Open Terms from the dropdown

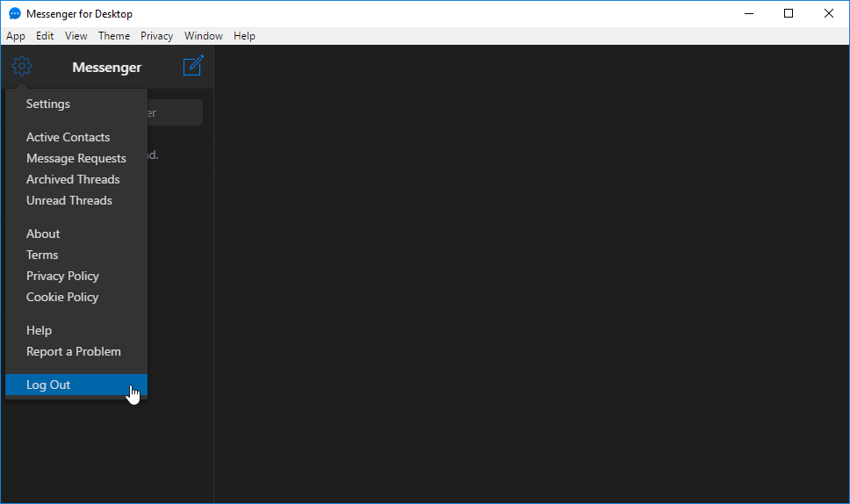76,255
